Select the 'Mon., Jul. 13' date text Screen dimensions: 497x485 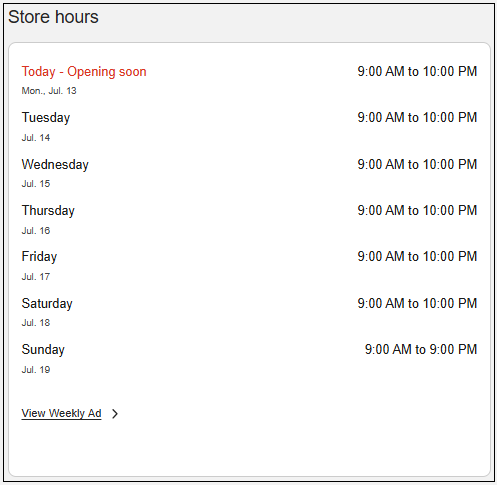click(x=49, y=91)
